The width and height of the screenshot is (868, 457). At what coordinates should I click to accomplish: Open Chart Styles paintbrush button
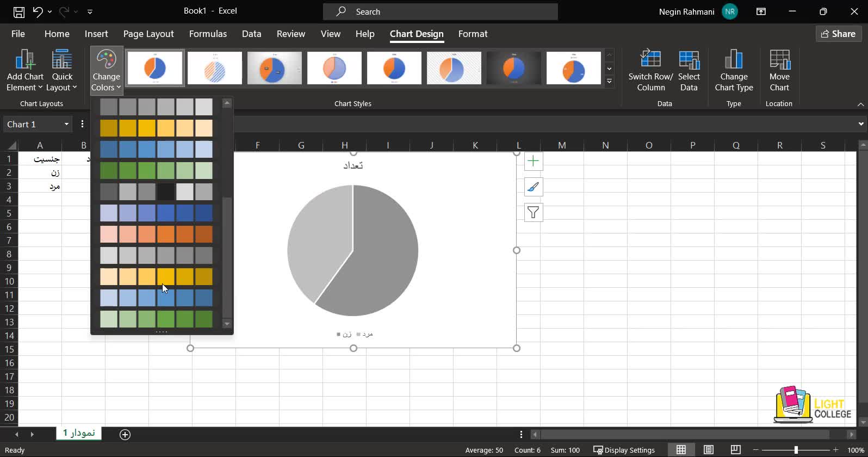533,187
